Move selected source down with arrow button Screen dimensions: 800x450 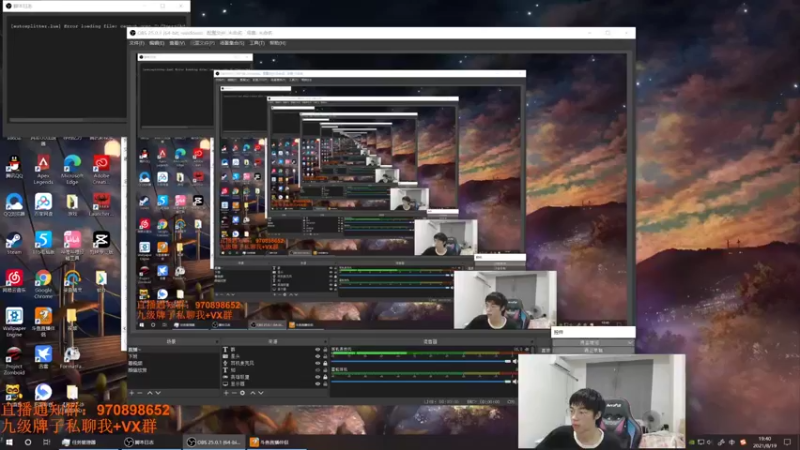(x=261, y=393)
